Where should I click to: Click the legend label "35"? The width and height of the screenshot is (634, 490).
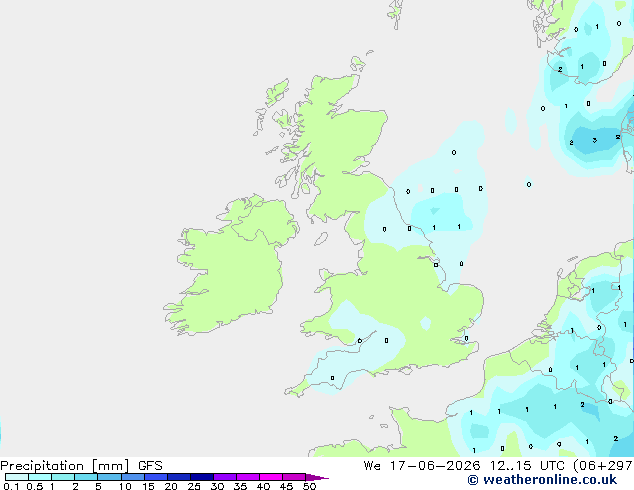[240, 486]
